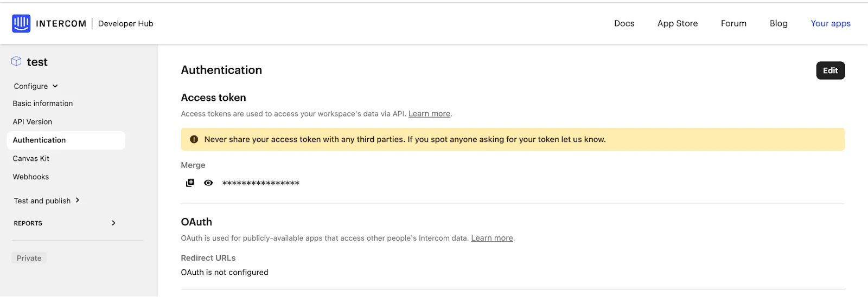Viewport: 868px width, 297px height.
Task: Click the 'Access token' heading
Action: click(x=213, y=98)
